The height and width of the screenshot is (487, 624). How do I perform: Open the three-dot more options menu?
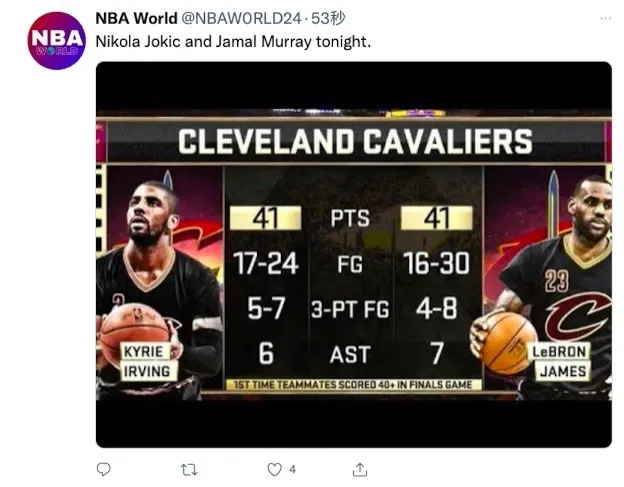tap(605, 19)
